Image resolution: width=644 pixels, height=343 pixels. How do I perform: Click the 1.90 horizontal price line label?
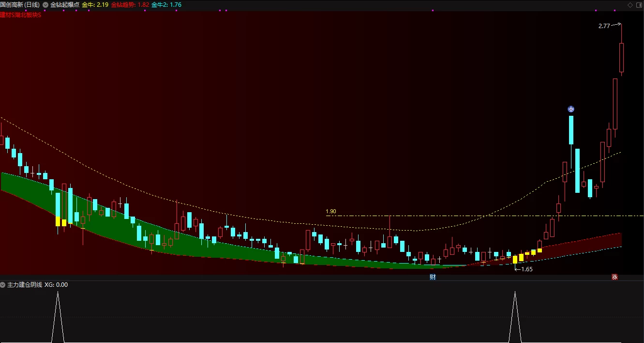pos(331,212)
